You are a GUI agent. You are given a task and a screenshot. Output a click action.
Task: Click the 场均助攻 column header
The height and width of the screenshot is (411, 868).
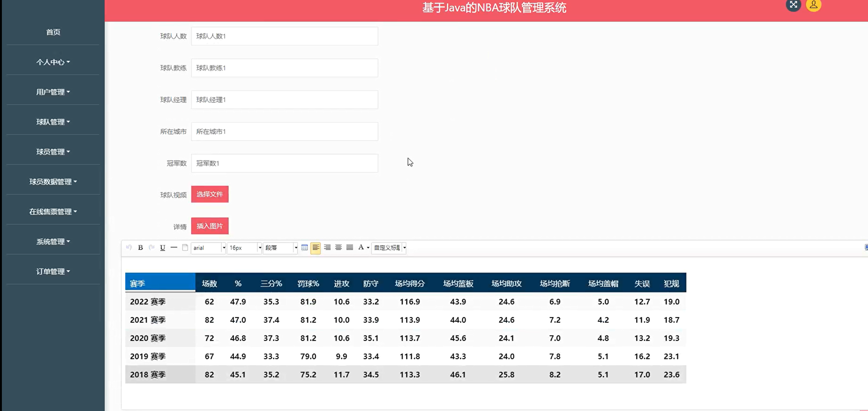pyautogui.click(x=506, y=284)
